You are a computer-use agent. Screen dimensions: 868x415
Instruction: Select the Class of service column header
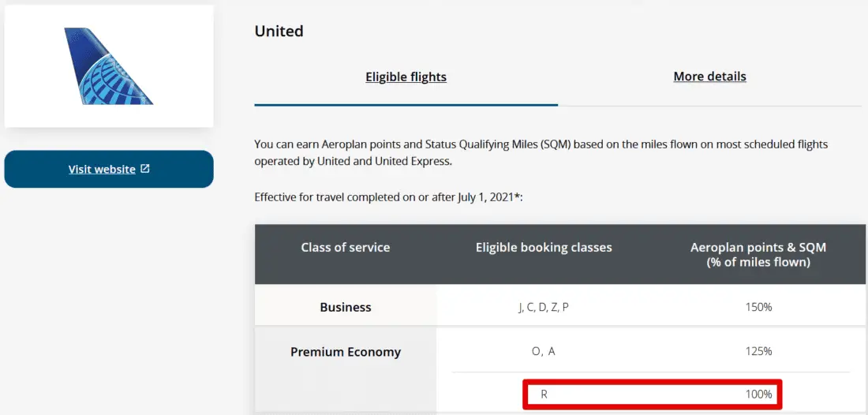(346, 248)
